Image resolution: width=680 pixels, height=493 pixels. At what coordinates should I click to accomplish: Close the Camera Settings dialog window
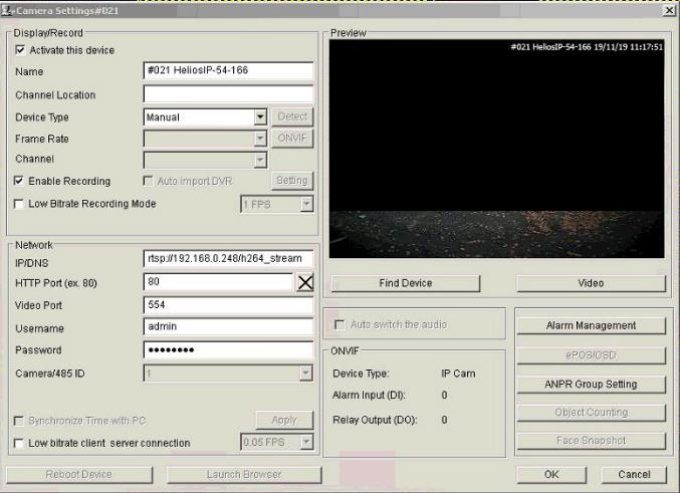[670, 10]
